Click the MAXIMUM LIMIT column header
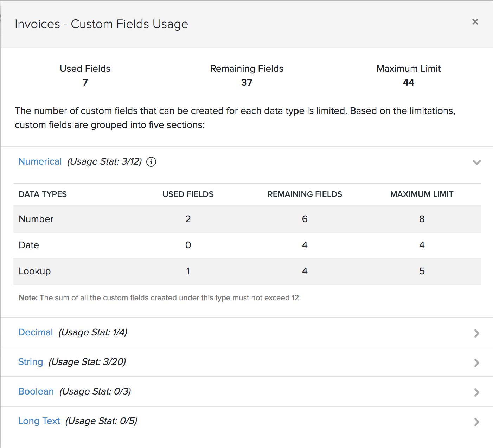 click(422, 194)
